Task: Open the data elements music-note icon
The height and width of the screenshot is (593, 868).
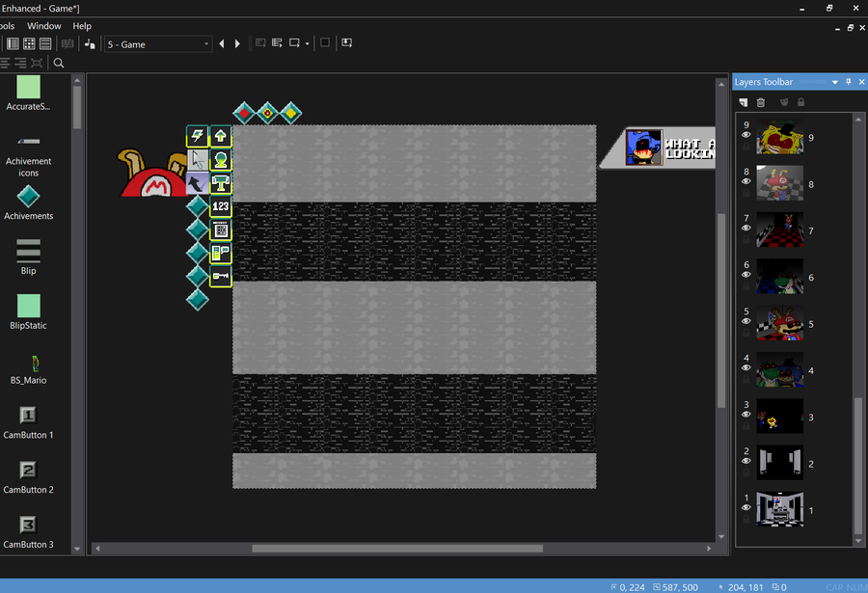Action: [x=90, y=43]
